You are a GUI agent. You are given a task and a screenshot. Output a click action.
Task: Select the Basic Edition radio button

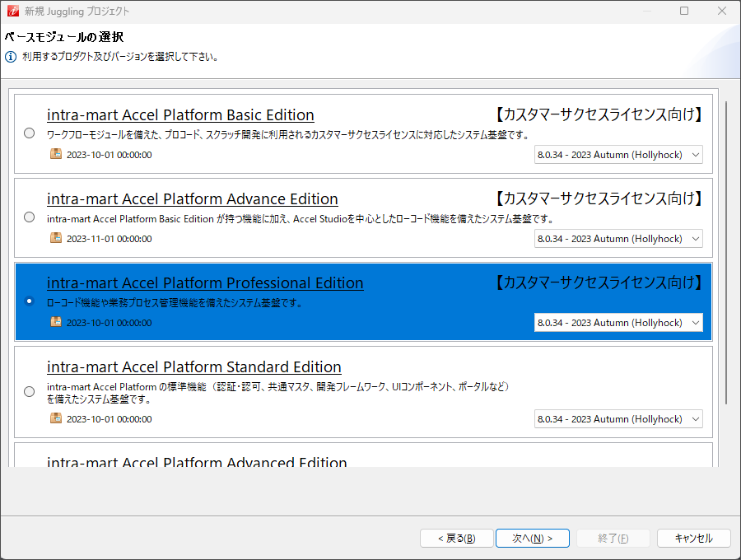[x=30, y=133]
